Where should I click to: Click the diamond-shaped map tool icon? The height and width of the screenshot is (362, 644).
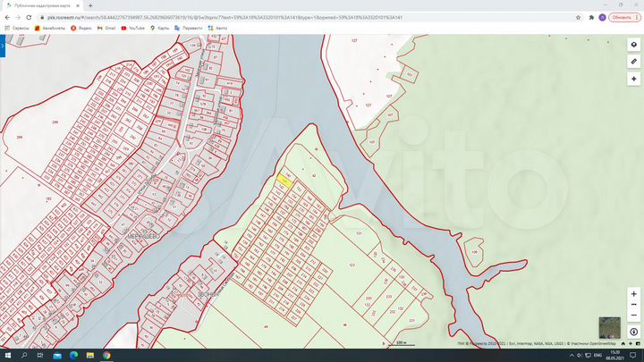[634, 79]
